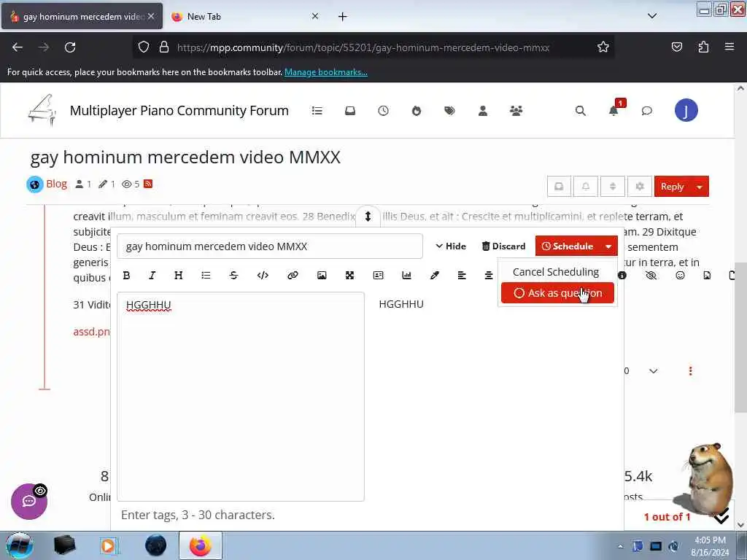
Task: Choose the Ask as question option
Action: 557,293
